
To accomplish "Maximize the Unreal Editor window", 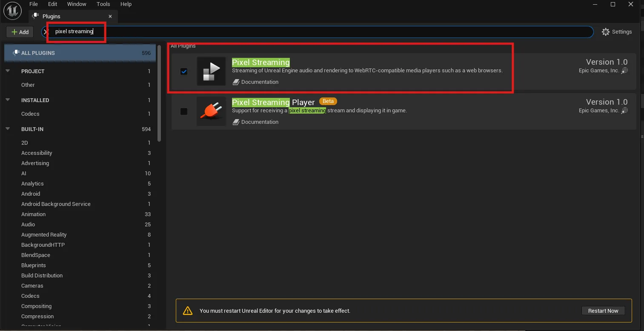I will click(613, 4).
